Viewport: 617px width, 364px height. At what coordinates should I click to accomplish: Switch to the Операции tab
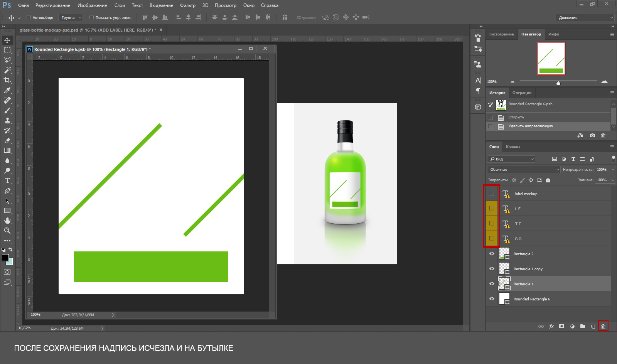coord(522,93)
